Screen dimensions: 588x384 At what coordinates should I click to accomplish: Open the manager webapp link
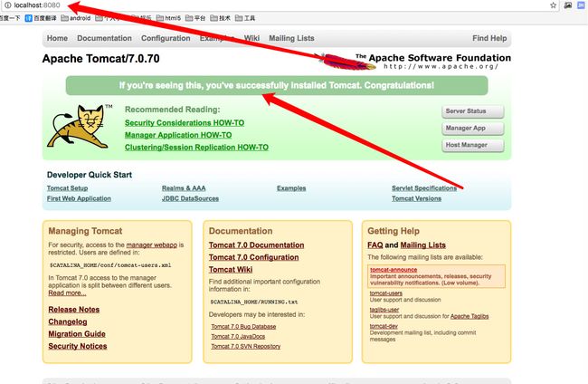point(151,245)
